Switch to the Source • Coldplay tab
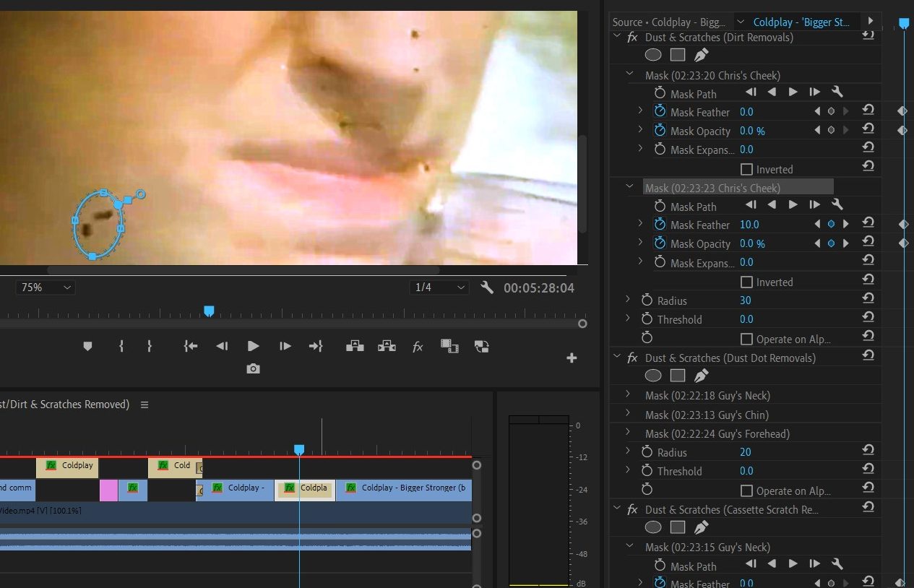Screen dimensions: 914x588 [669, 22]
